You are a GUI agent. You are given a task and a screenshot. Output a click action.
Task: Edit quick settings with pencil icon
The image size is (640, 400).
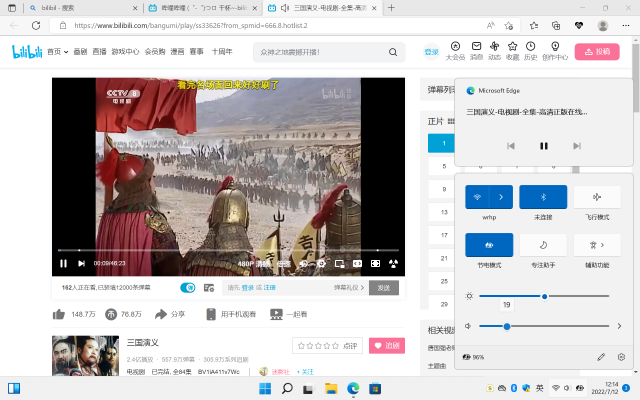click(x=601, y=357)
